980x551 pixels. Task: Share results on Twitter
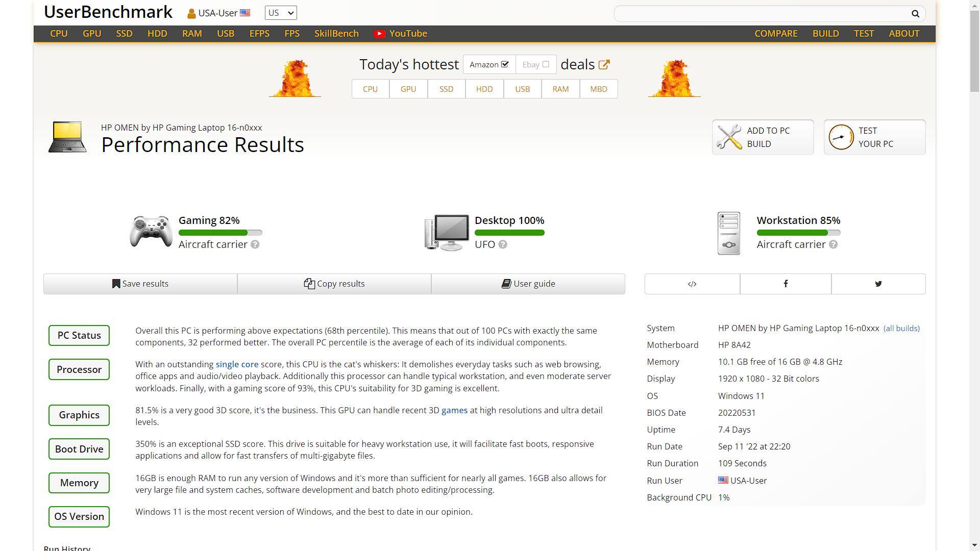pos(878,284)
